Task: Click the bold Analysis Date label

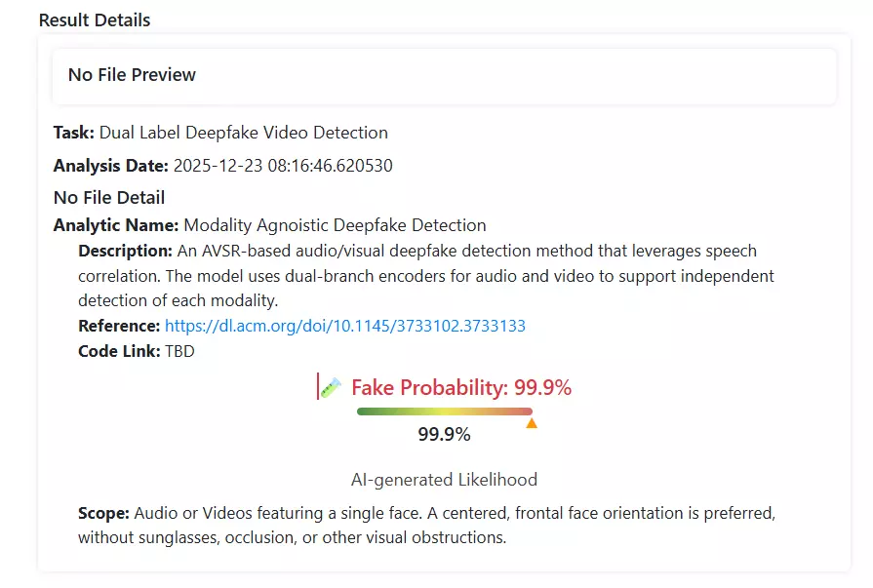Action: coord(111,166)
